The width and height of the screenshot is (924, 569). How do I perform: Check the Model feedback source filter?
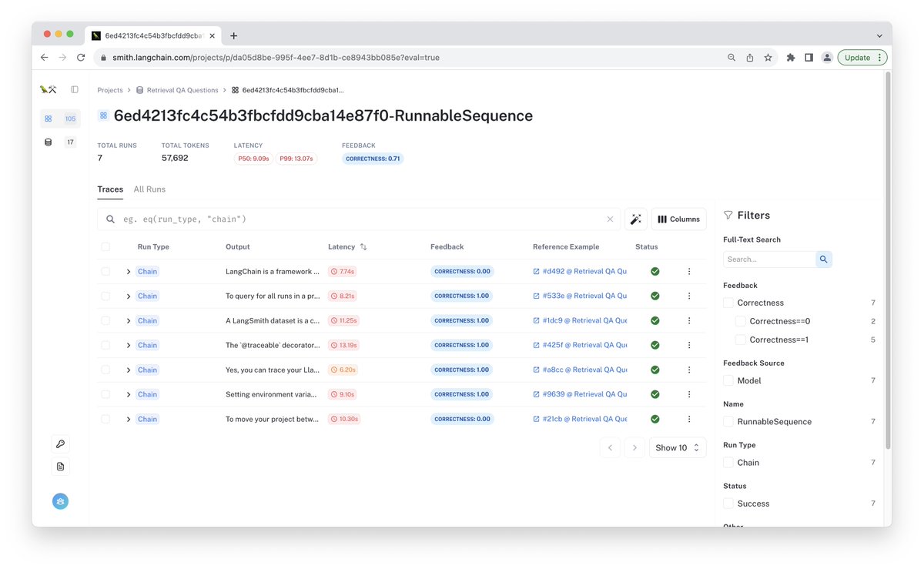728,381
